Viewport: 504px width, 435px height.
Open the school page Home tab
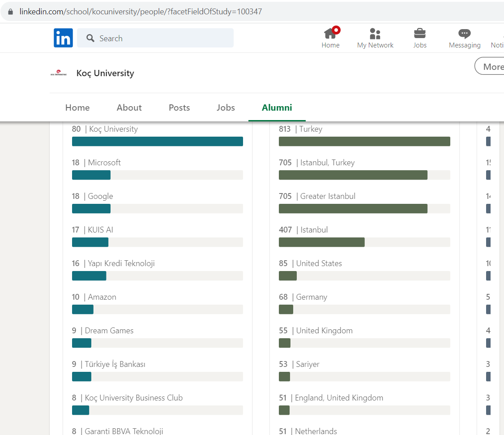click(77, 108)
